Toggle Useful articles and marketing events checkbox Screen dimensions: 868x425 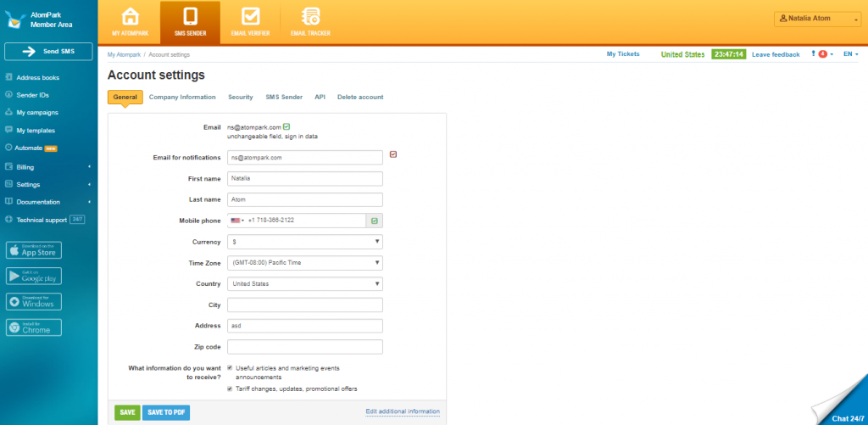(x=229, y=368)
